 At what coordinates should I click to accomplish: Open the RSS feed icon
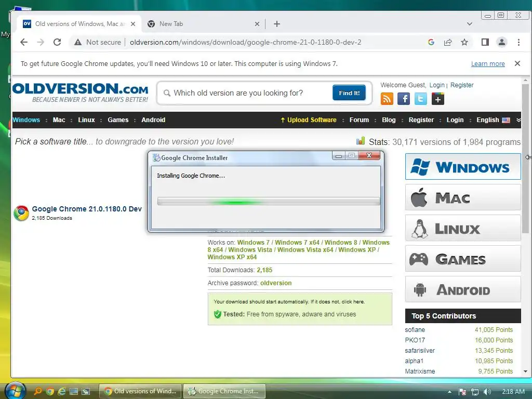(387, 99)
